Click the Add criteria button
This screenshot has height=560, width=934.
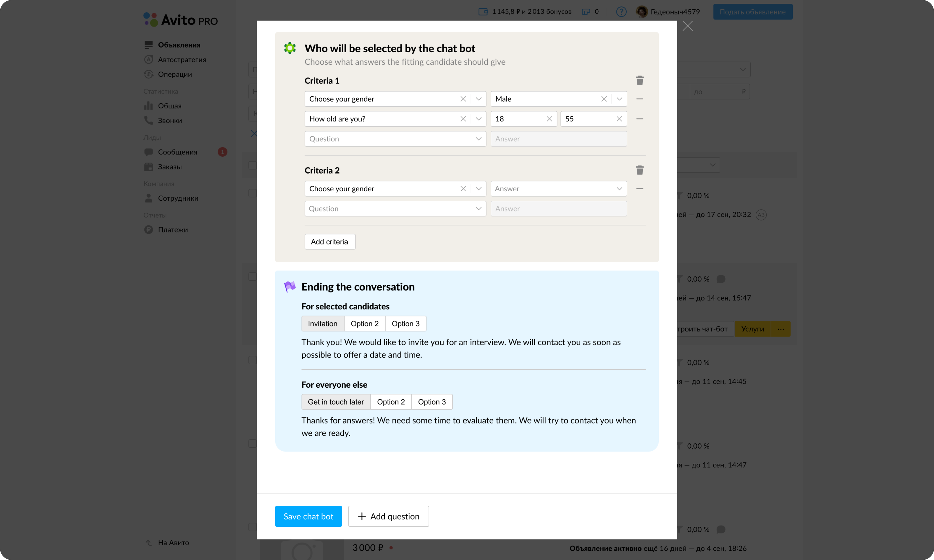click(330, 242)
